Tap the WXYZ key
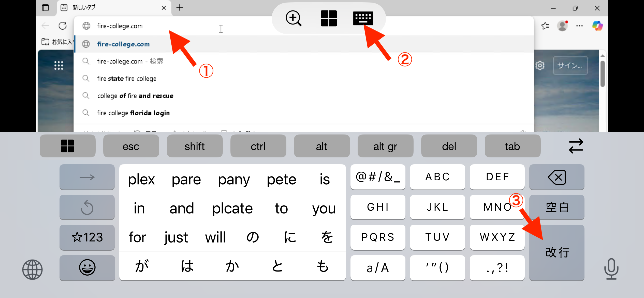Viewport: 644px width, 298px height. (497, 237)
